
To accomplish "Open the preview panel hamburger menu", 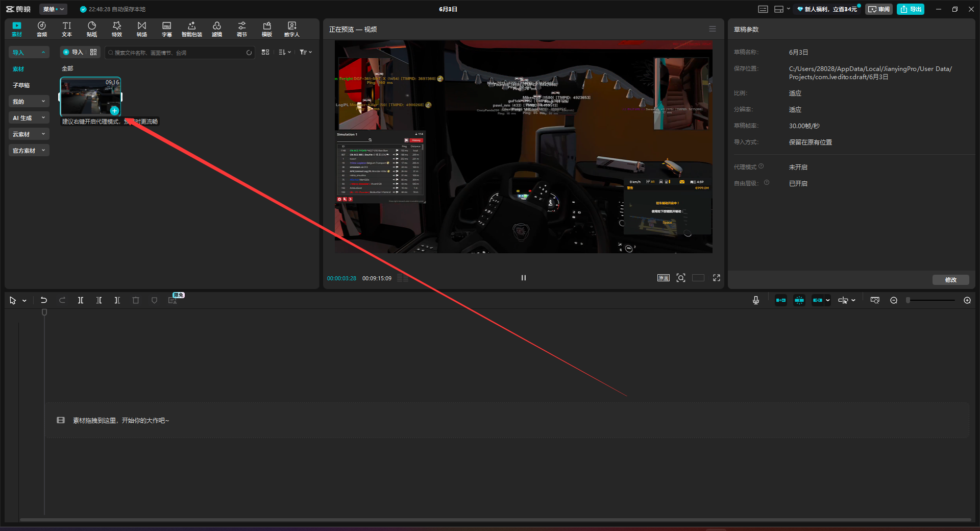I will click(713, 29).
